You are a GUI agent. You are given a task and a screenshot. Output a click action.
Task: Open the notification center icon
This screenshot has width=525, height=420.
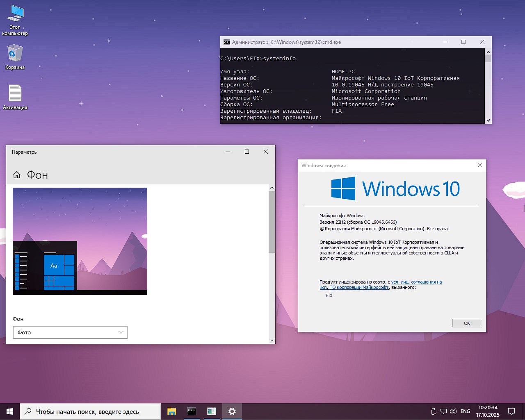(x=511, y=411)
